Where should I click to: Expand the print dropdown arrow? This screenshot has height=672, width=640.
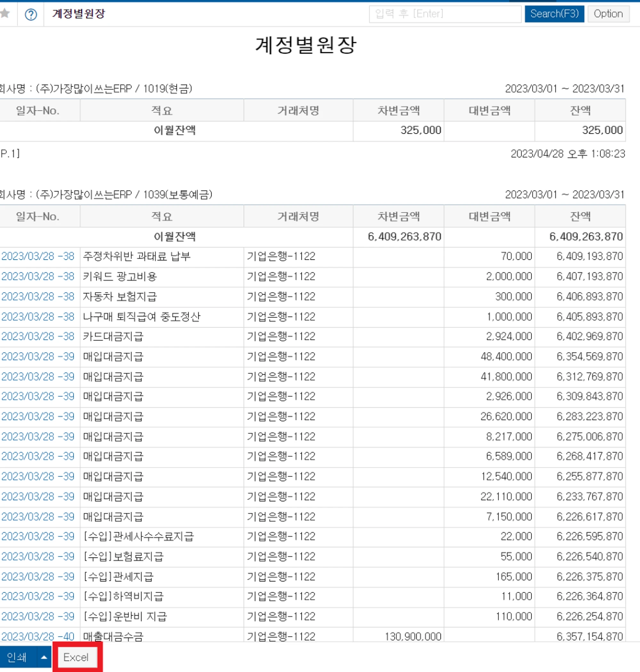point(44,657)
